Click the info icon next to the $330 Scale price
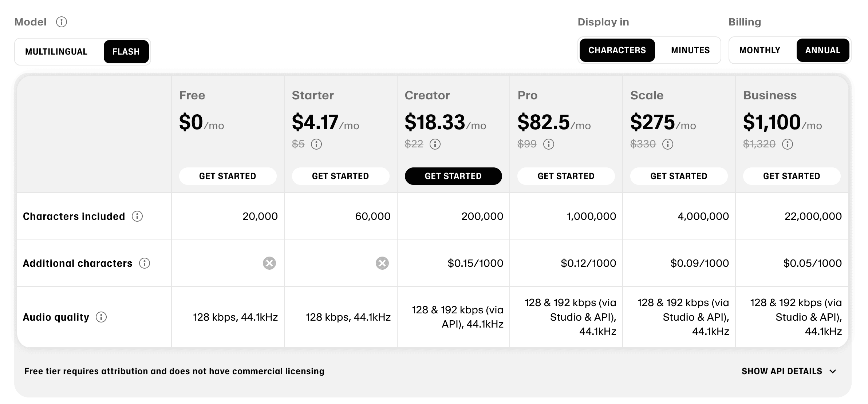Viewport: 868px width, 404px height. 667,144
